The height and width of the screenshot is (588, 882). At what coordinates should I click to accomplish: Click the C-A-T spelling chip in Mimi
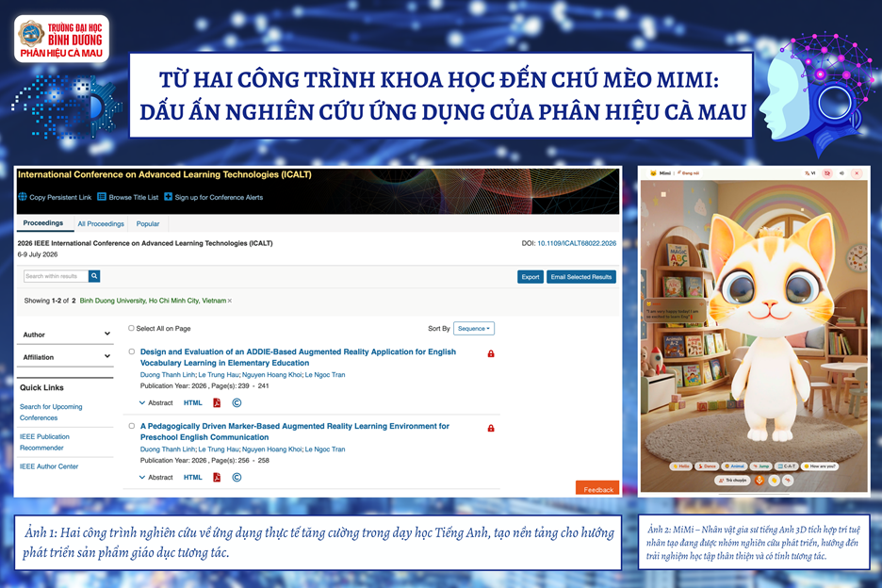787,466
